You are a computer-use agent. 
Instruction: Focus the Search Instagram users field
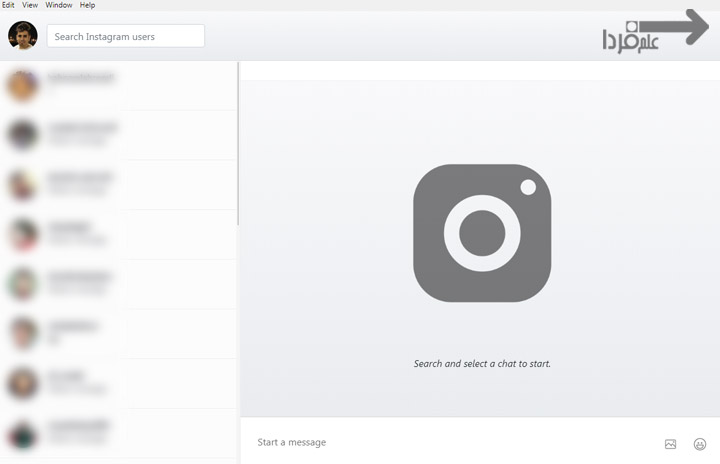(125, 36)
